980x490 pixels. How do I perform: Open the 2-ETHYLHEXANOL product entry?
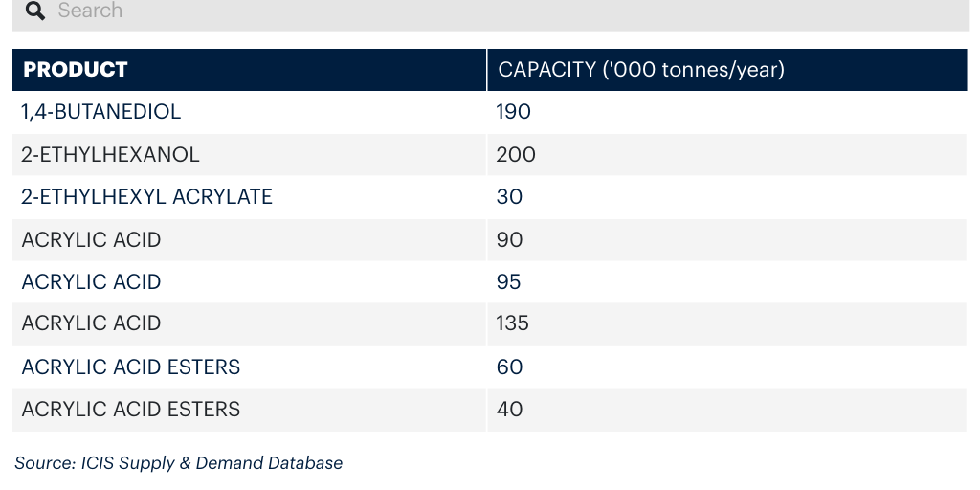tap(110, 154)
